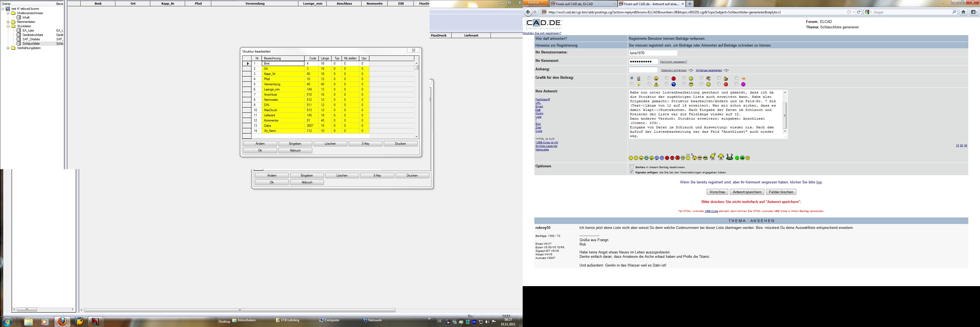Expand the Klemmenlisten folder

click(x=8, y=22)
